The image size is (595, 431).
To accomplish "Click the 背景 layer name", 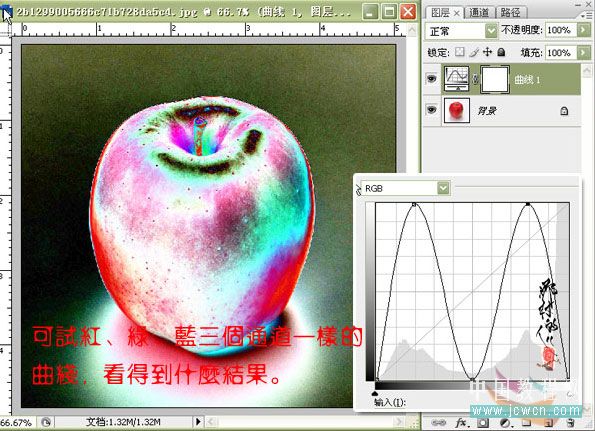I will coord(487,111).
